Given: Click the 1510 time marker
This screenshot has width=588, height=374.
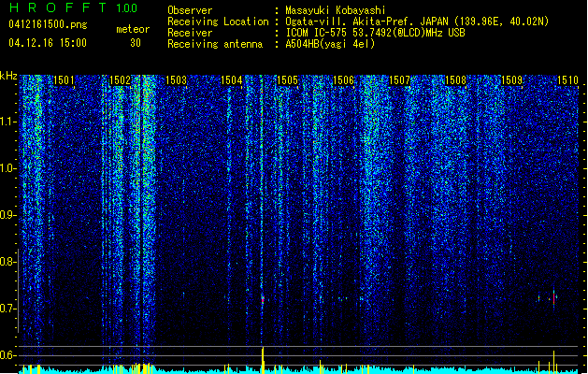Looking at the screenshot, I should click(x=567, y=80).
